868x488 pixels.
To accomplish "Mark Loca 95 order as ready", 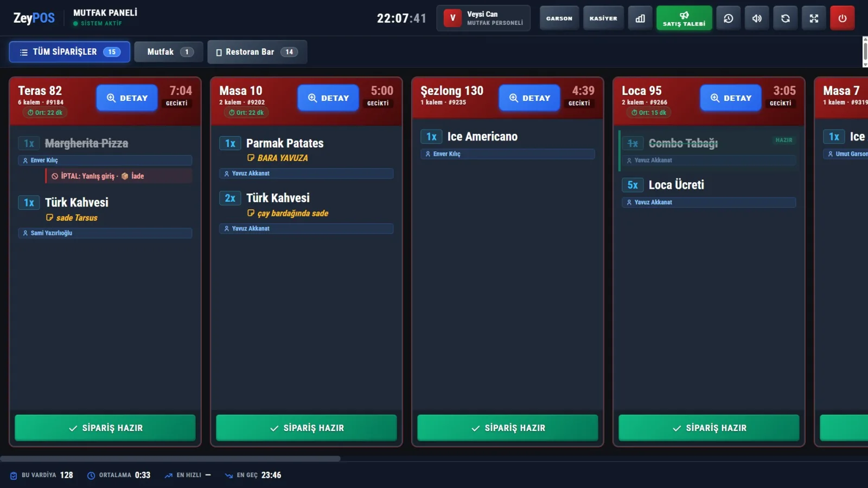I will pyautogui.click(x=709, y=428).
